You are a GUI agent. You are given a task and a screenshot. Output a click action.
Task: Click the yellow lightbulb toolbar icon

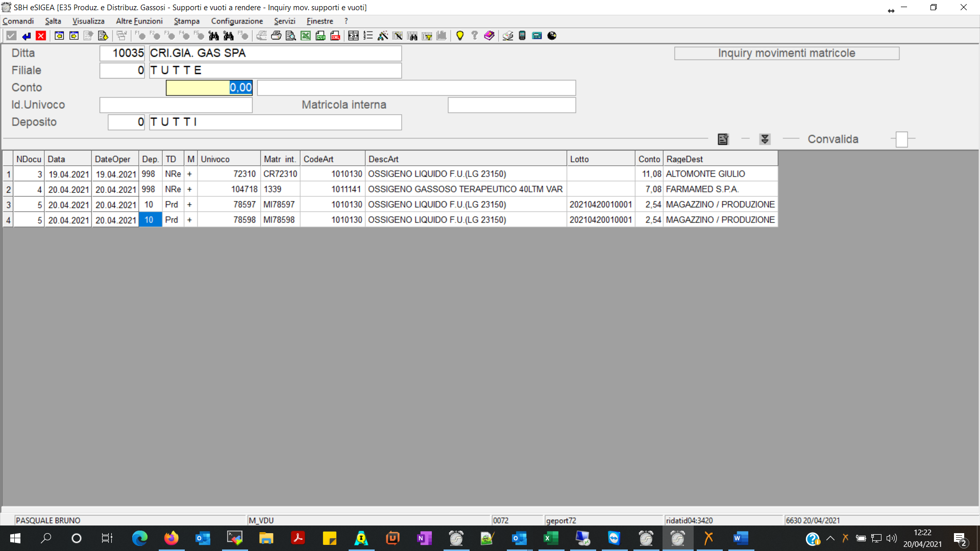click(x=460, y=36)
